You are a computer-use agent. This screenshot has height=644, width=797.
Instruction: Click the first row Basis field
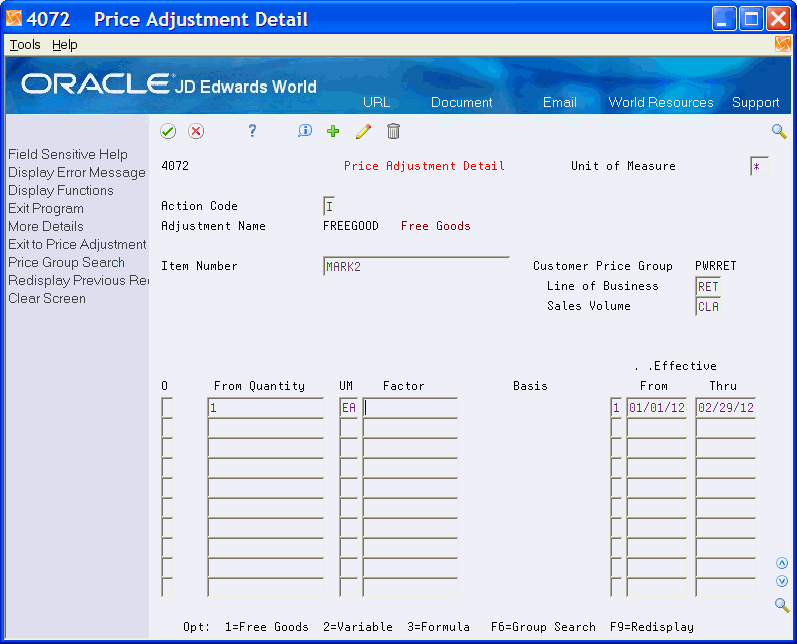(x=616, y=407)
